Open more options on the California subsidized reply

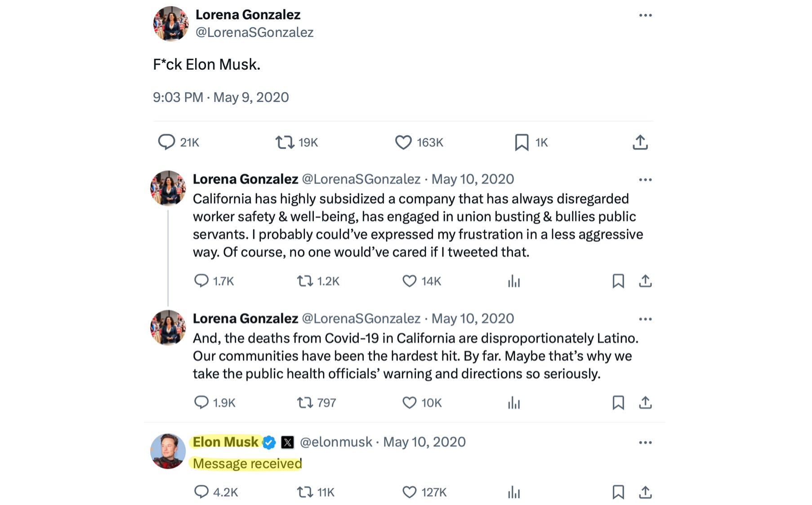click(645, 180)
